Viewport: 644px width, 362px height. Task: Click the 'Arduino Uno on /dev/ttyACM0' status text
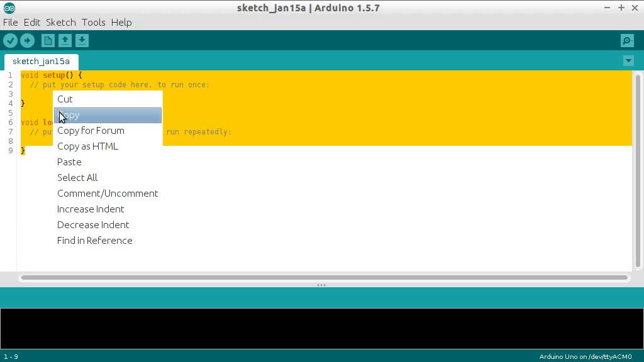586,357
